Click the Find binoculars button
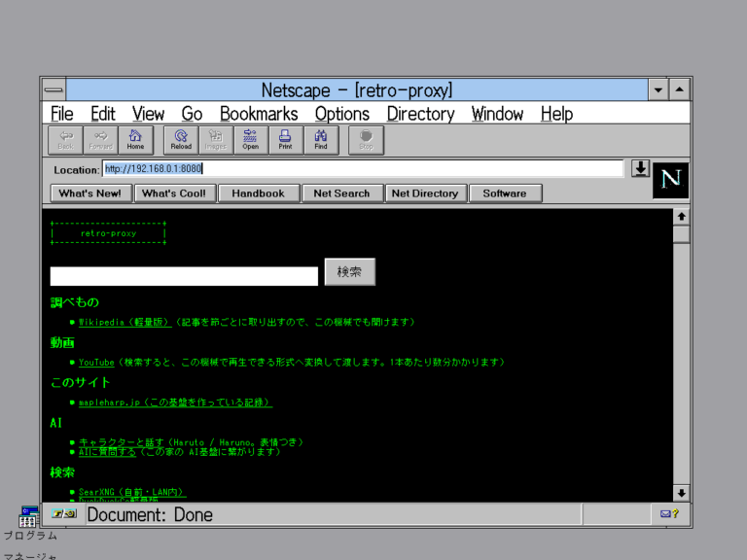This screenshot has width=747, height=560. (321, 140)
